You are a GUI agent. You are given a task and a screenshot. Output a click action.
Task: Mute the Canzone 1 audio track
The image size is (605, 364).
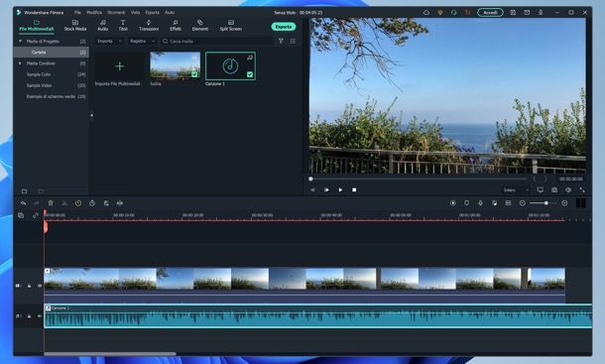40,316
